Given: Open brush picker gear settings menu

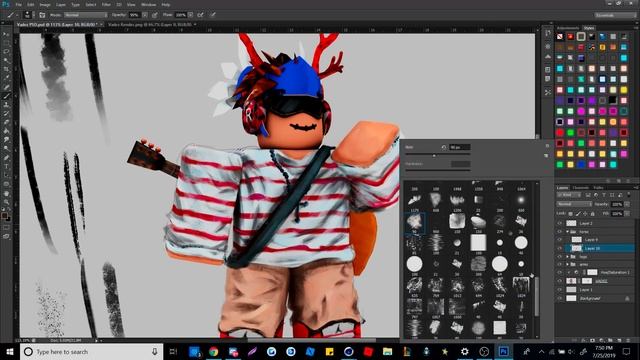Looking at the screenshot, I should [547, 145].
